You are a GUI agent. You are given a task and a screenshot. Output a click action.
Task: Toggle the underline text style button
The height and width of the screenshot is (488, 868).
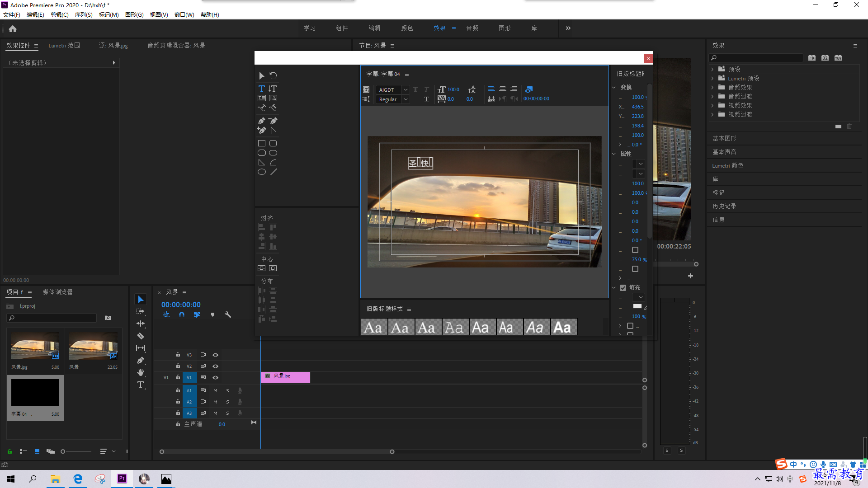(x=426, y=99)
